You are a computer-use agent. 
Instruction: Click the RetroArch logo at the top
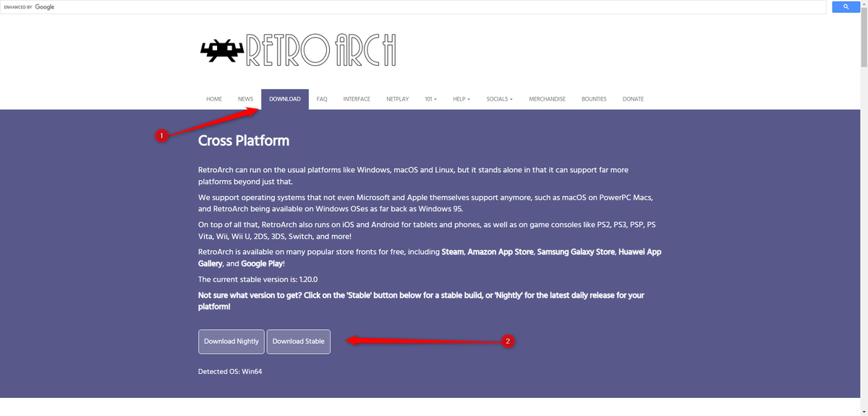[298, 50]
